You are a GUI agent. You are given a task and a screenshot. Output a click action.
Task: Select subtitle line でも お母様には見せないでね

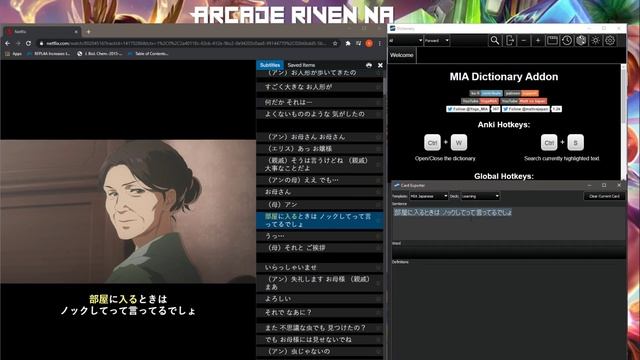pyautogui.click(x=320, y=340)
